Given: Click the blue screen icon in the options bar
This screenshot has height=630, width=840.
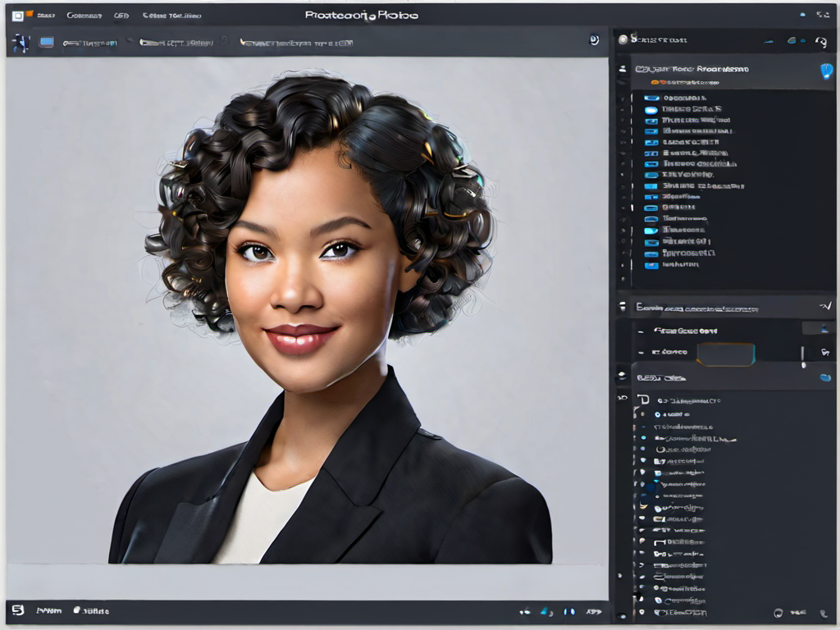Looking at the screenshot, I should [47, 43].
